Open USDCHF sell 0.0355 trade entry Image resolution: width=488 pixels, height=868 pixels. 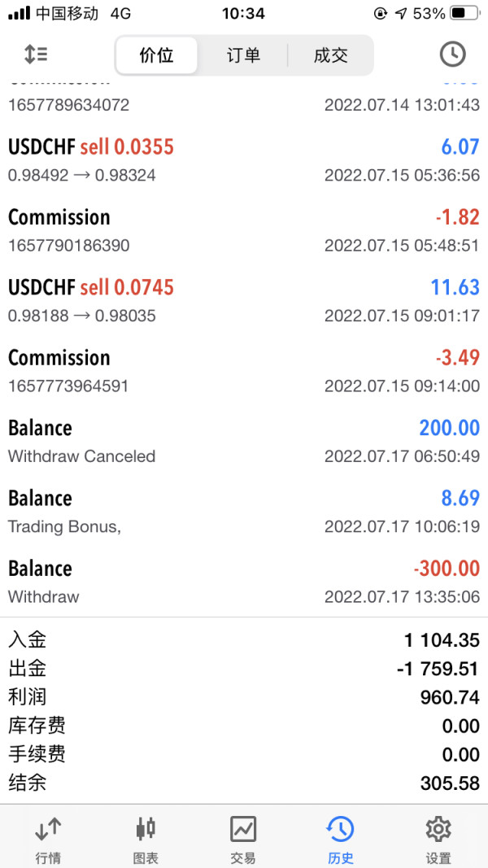[244, 159]
